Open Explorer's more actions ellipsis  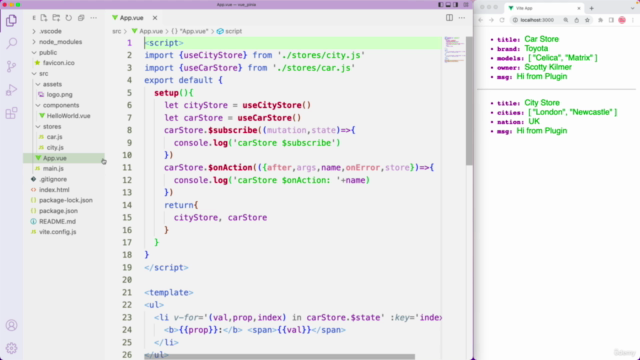[93, 18]
